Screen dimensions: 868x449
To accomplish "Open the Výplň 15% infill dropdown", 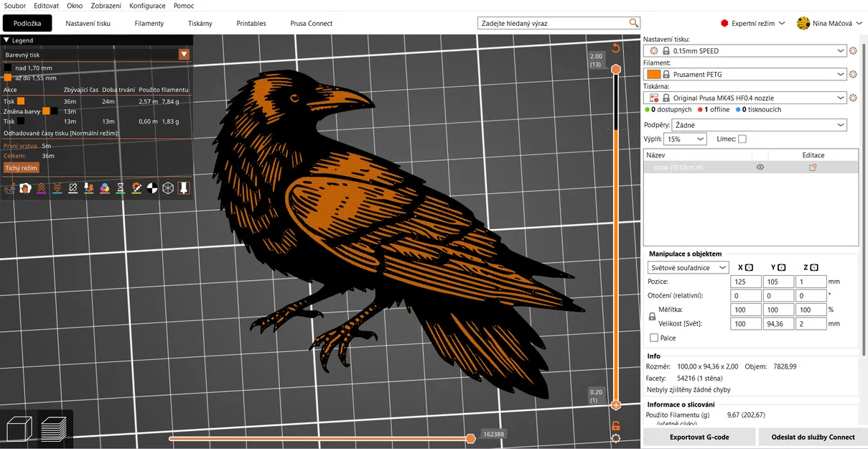I will point(685,139).
